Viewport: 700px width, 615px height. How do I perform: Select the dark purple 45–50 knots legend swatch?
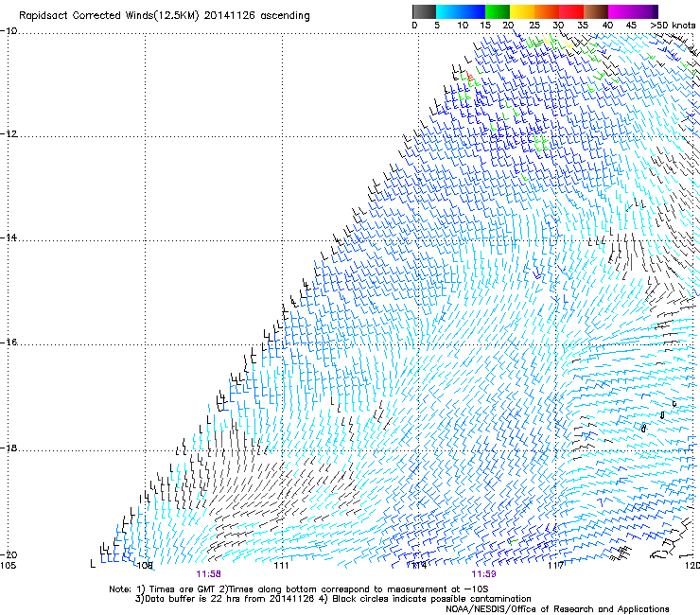[645, 11]
